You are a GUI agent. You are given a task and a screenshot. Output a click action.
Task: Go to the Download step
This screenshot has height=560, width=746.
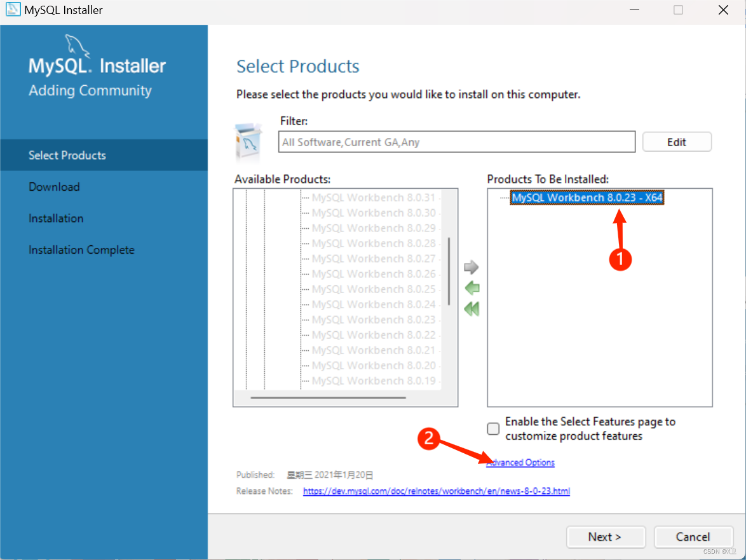pos(54,187)
